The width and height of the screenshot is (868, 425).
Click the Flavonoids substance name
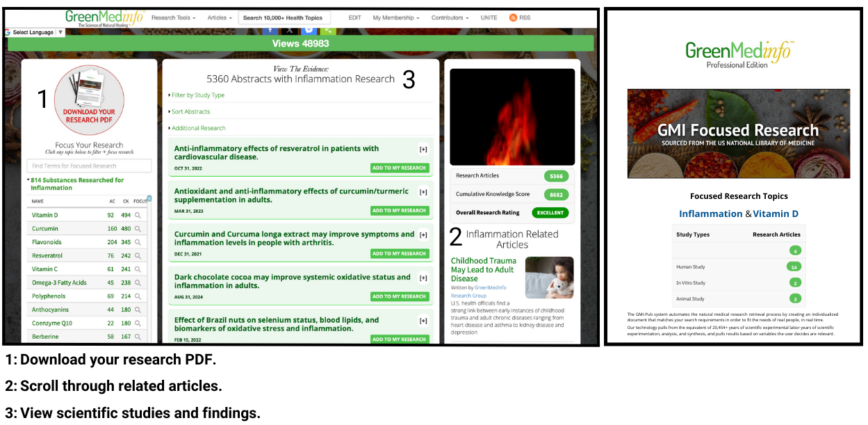point(47,243)
